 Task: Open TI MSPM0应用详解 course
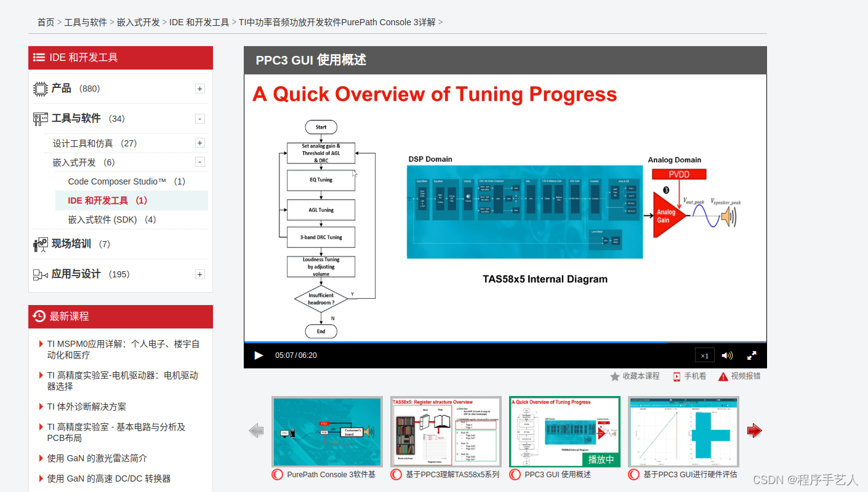click(124, 350)
